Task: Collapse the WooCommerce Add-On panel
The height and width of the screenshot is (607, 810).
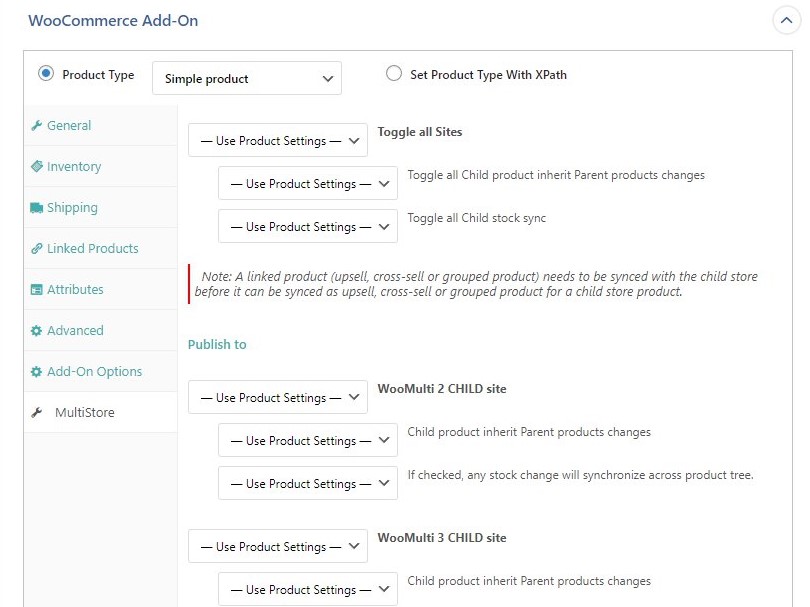Action: click(786, 21)
